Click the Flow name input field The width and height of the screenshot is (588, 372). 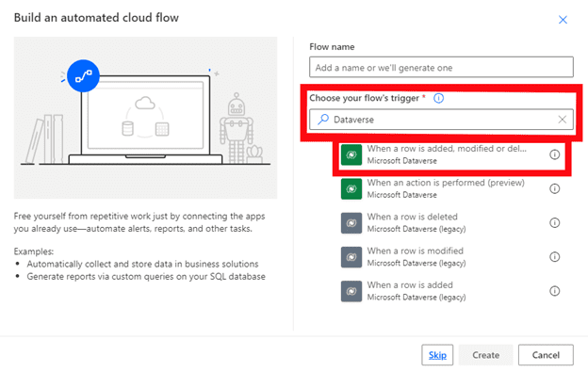coord(441,67)
